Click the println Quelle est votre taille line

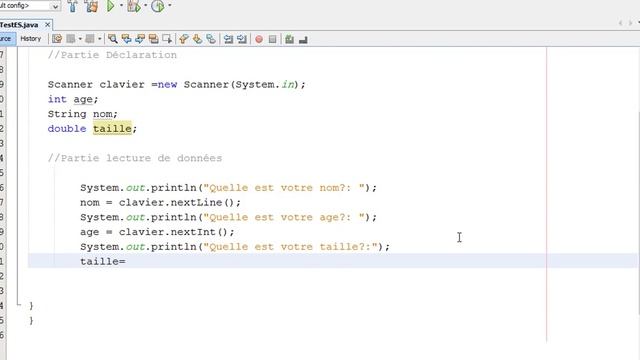pyautogui.click(x=235, y=247)
